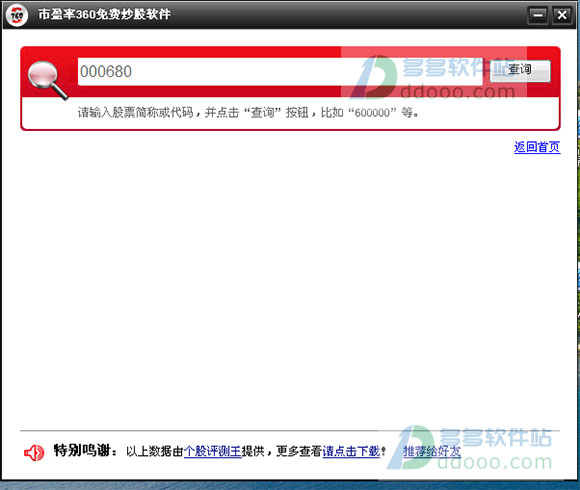This screenshot has width=580, height=490.
Task: Open the 个股评测王 link
Action: pyautogui.click(x=212, y=451)
